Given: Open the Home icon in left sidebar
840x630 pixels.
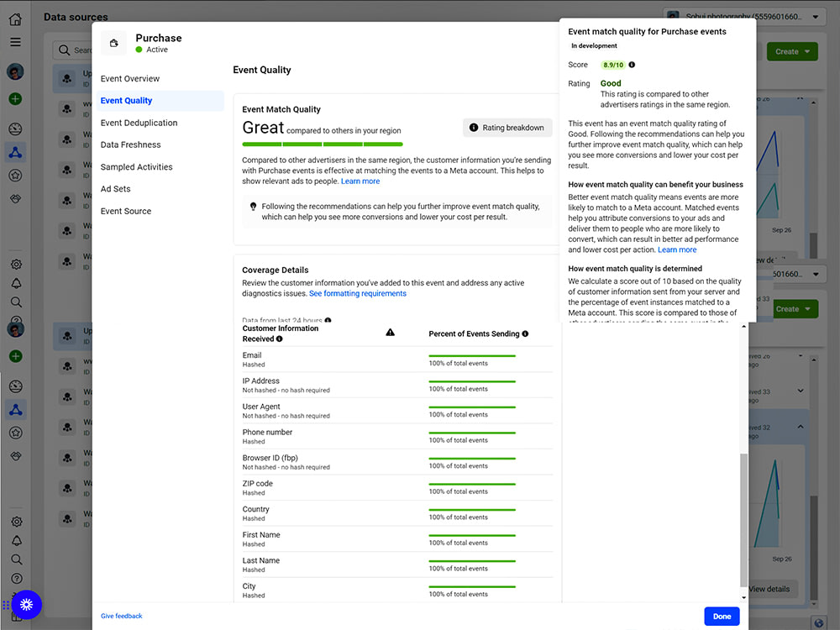Looking at the screenshot, I should pos(15,19).
